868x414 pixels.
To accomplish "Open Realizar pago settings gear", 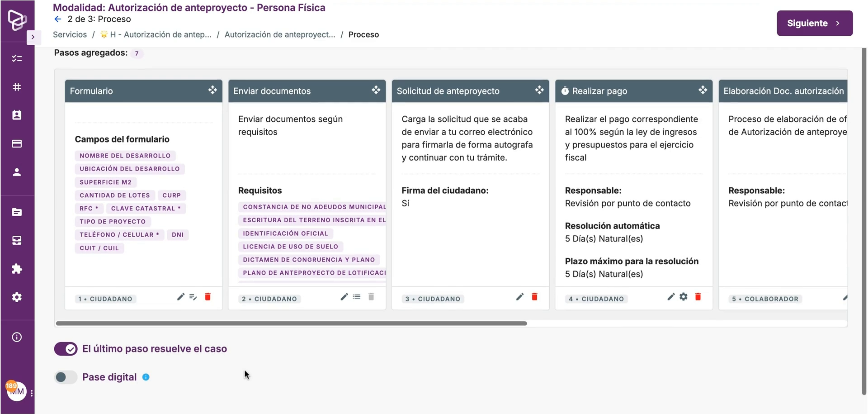I will pyautogui.click(x=684, y=297).
